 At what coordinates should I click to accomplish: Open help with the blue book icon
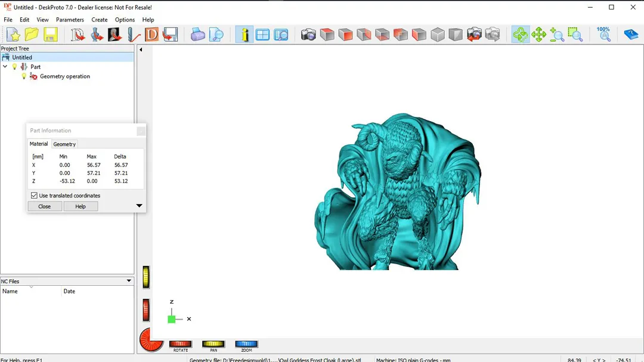pos(631,35)
